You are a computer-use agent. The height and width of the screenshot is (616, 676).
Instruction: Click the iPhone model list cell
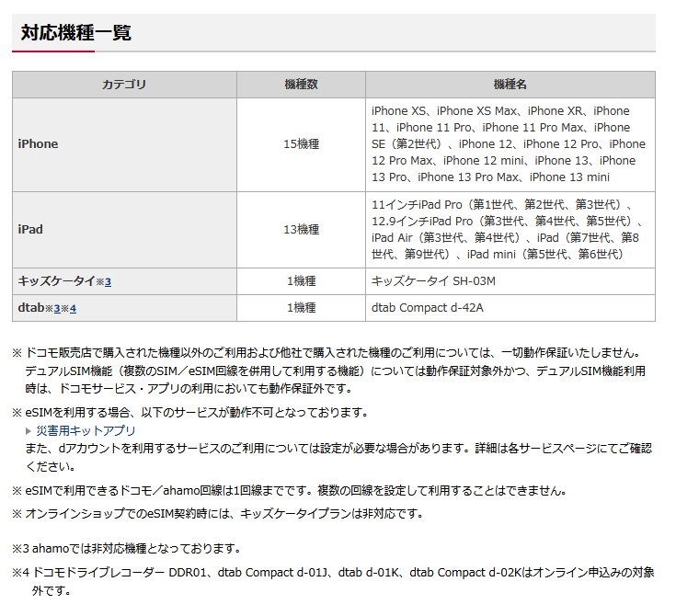click(510, 144)
